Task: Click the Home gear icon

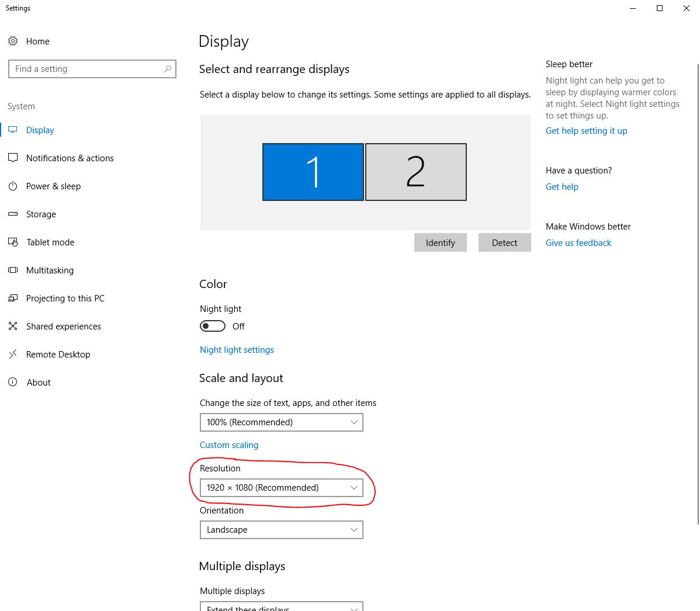Action: 13,41
